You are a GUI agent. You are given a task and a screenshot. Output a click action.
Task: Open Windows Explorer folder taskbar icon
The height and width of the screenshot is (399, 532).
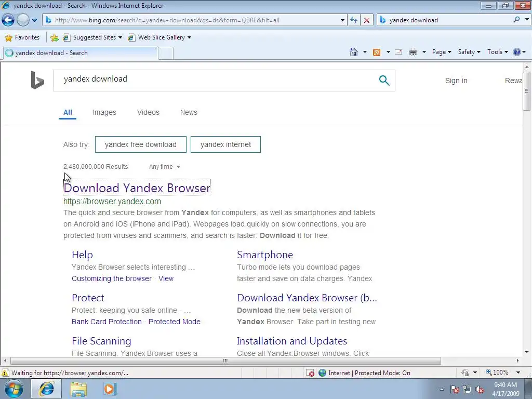tap(78, 389)
